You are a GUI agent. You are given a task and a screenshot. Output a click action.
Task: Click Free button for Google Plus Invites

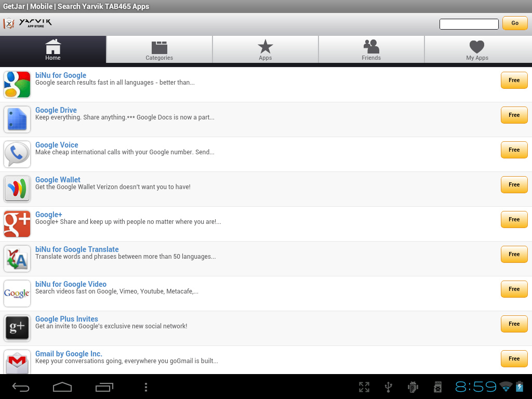(514, 324)
